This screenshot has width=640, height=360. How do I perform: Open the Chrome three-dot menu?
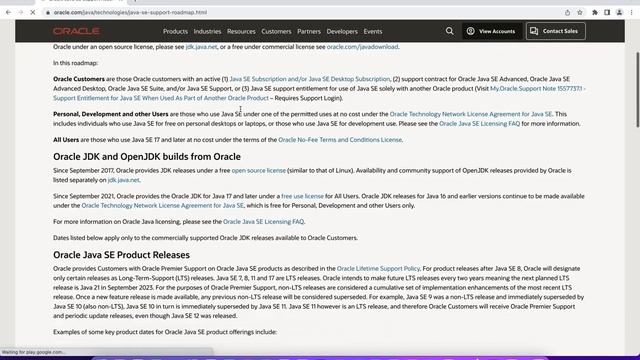(x=631, y=13)
